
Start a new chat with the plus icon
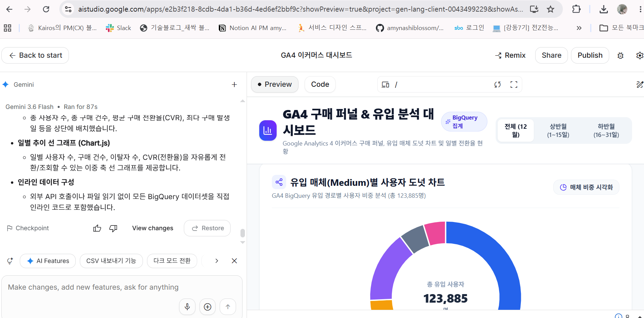pyautogui.click(x=234, y=84)
